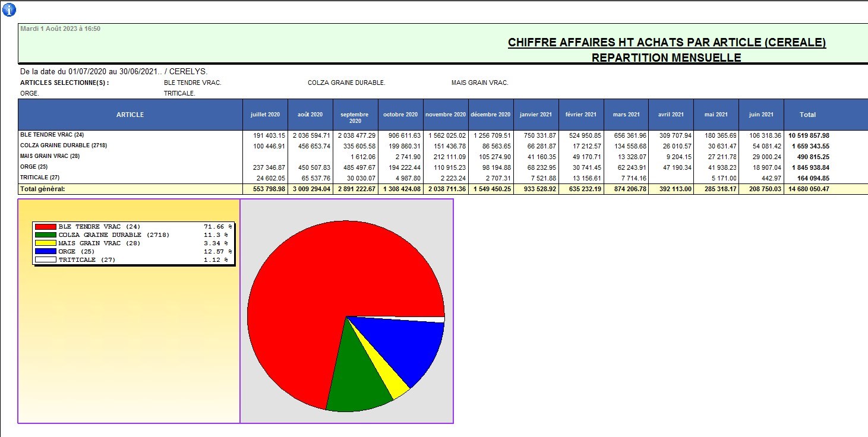The image size is (868, 437).
Task: Click the yellow MAIS GRAIN VRAC legend swatch
Action: (45, 243)
